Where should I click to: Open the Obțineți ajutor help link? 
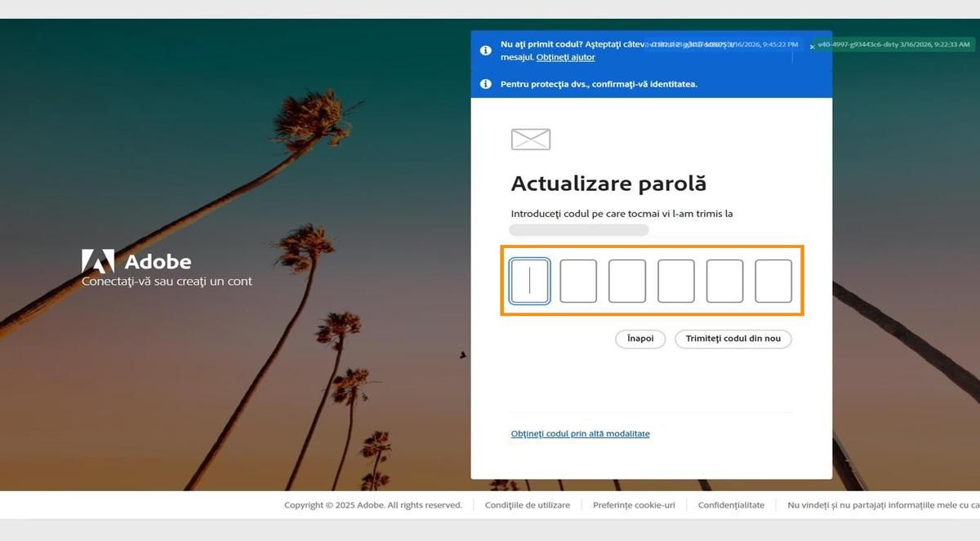click(566, 56)
